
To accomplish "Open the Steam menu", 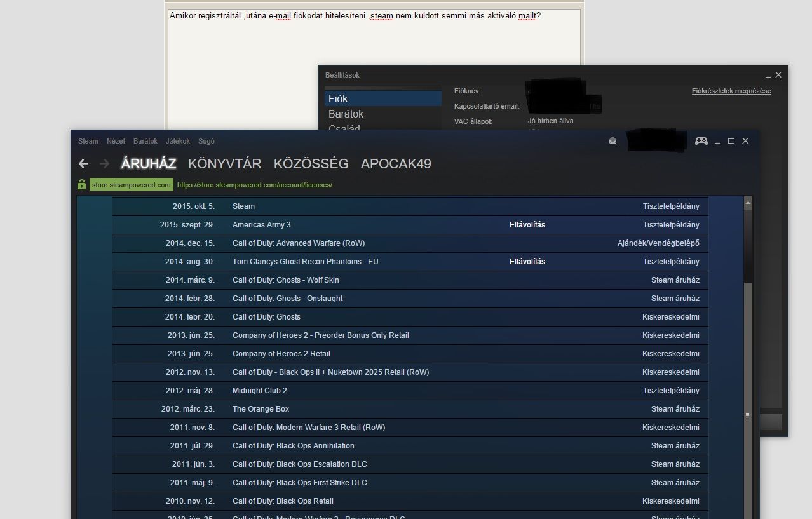I will (x=88, y=141).
